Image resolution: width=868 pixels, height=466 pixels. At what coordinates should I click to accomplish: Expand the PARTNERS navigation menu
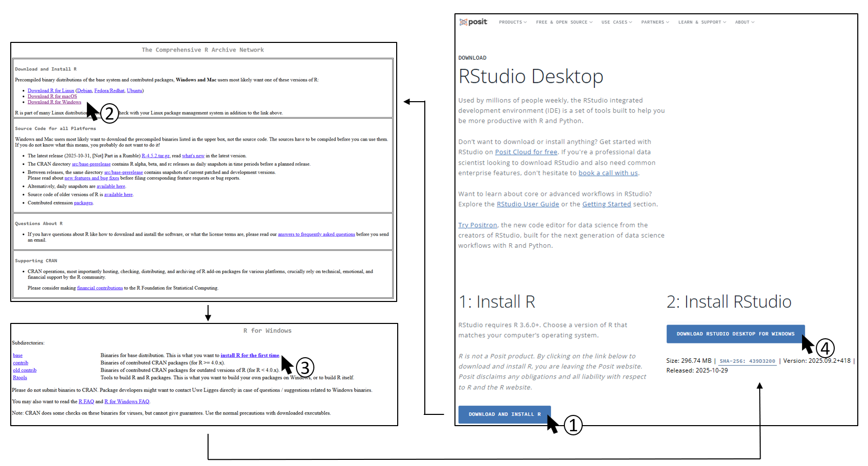click(x=654, y=22)
